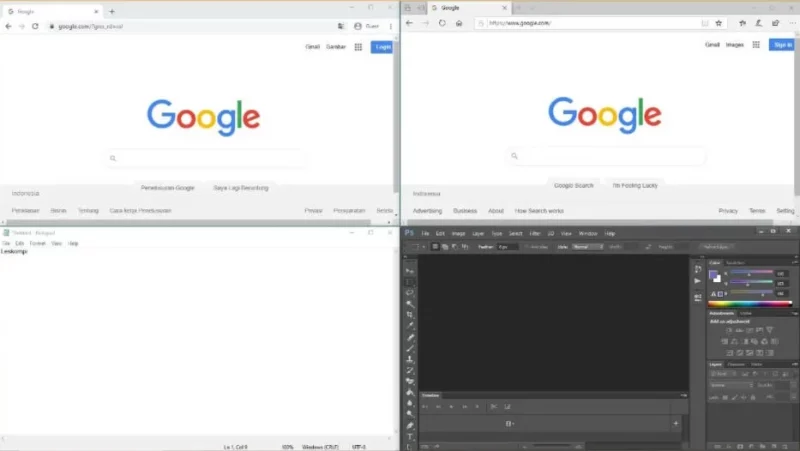This screenshot has height=451, width=800.
Task: Pick a color from the spectrum ramp
Action: coord(749,304)
